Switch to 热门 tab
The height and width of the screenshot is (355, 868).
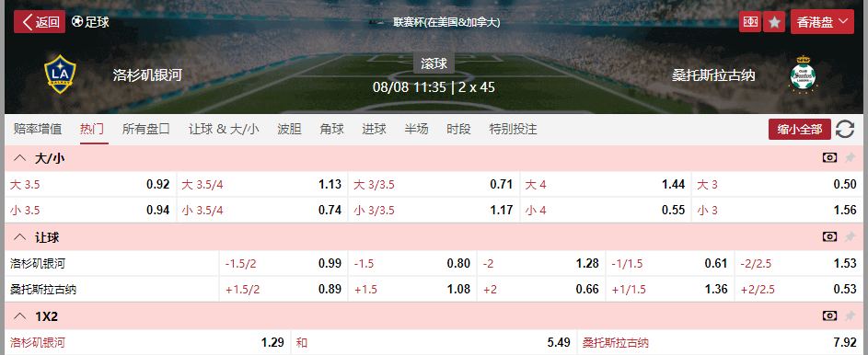[x=92, y=130]
